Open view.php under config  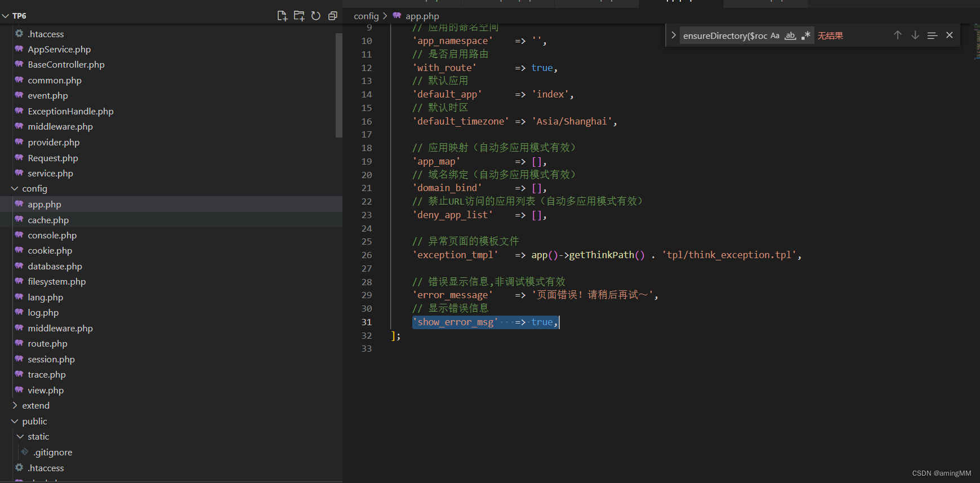pos(46,390)
